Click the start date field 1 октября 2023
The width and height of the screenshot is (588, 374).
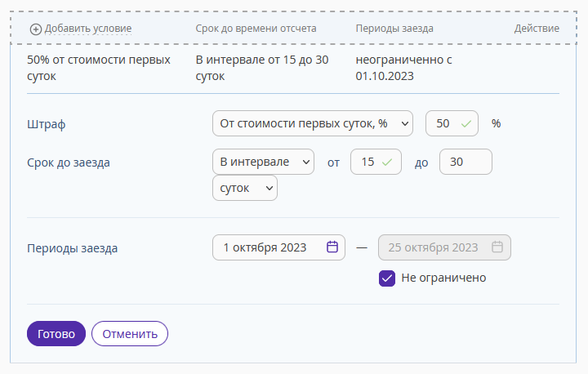tap(278, 247)
